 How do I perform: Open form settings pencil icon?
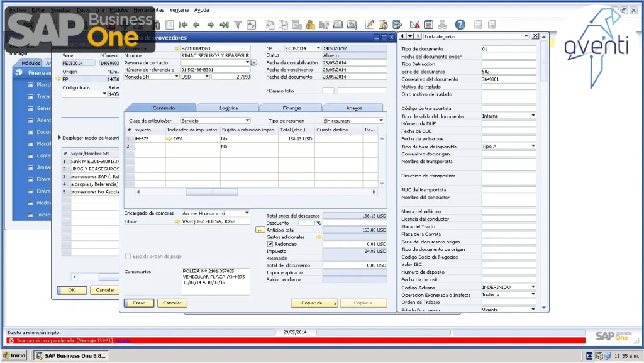370,25
